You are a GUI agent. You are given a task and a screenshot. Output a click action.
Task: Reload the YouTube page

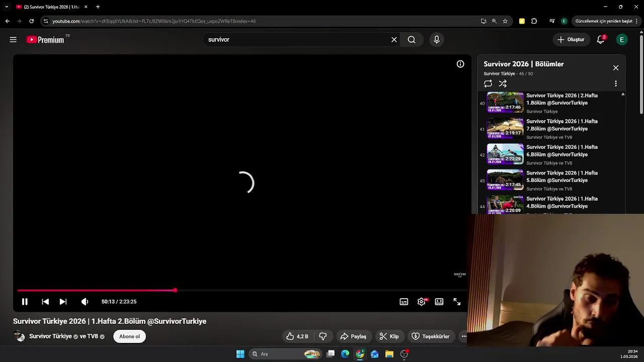pos(31,21)
